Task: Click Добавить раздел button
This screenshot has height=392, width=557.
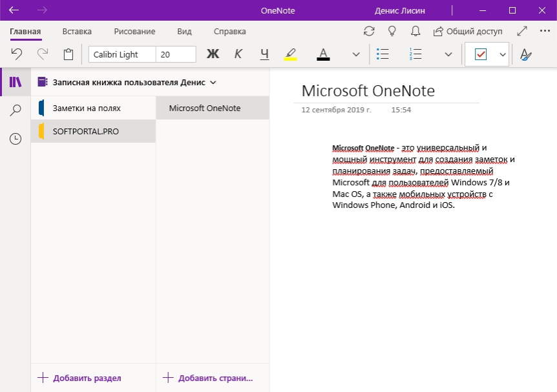Action: tap(80, 378)
